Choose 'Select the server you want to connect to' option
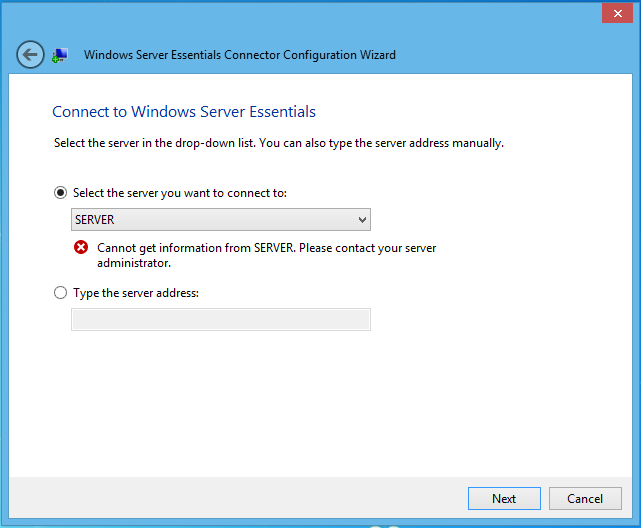 point(61,192)
